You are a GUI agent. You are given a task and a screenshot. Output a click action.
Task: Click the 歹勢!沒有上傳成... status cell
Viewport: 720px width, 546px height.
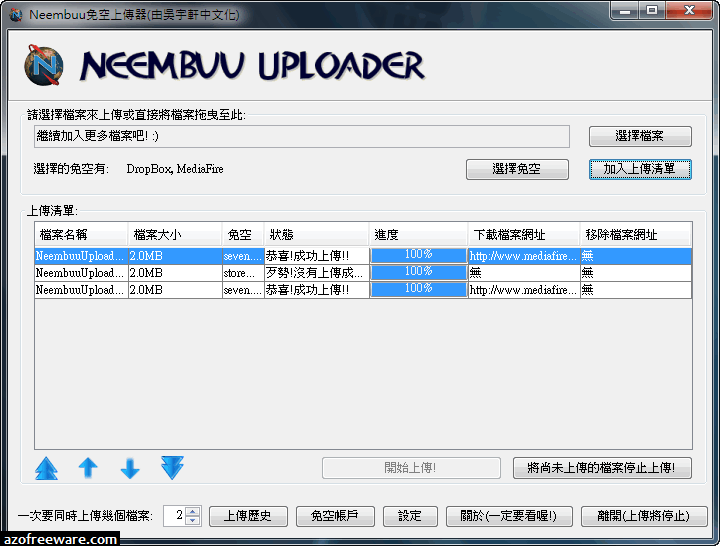(316, 273)
